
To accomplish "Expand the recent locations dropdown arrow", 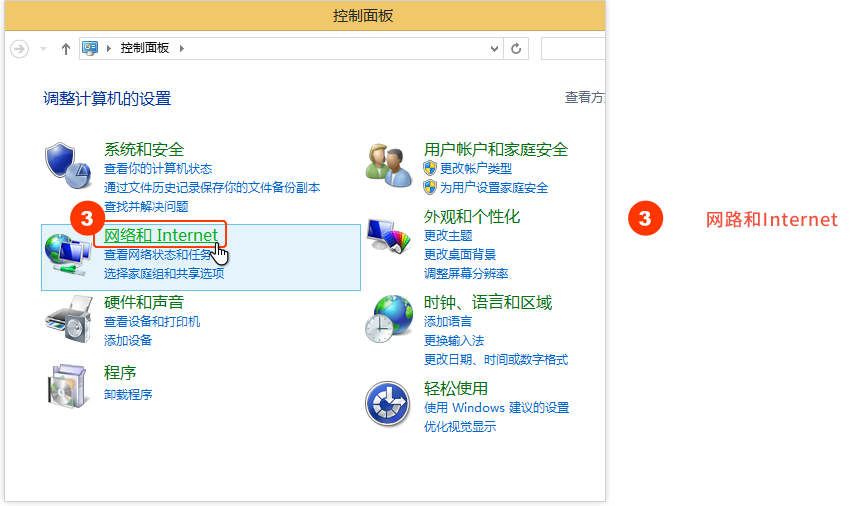I will click(44, 48).
